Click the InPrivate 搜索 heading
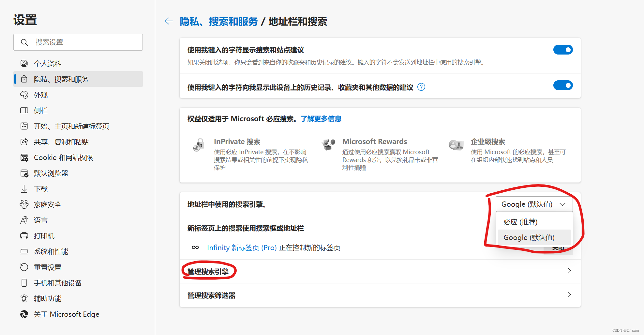Image resolution: width=644 pixels, height=335 pixels. click(x=237, y=141)
